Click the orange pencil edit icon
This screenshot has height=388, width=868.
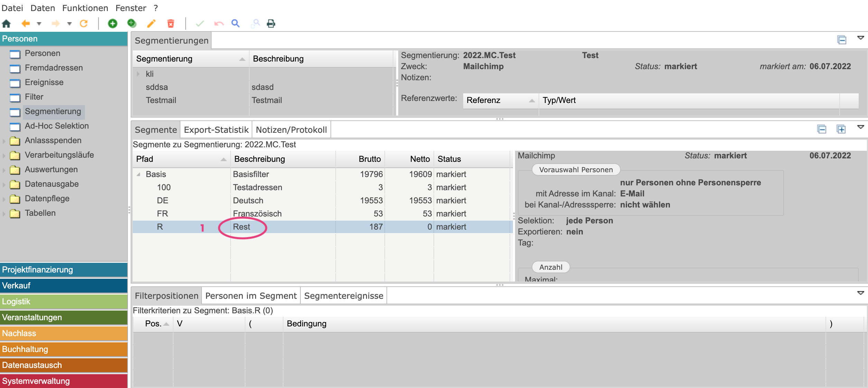(x=151, y=24)
